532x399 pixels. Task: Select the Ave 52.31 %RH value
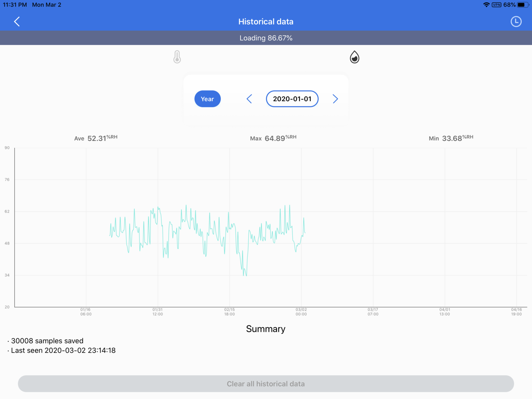(x=96, y=138)
